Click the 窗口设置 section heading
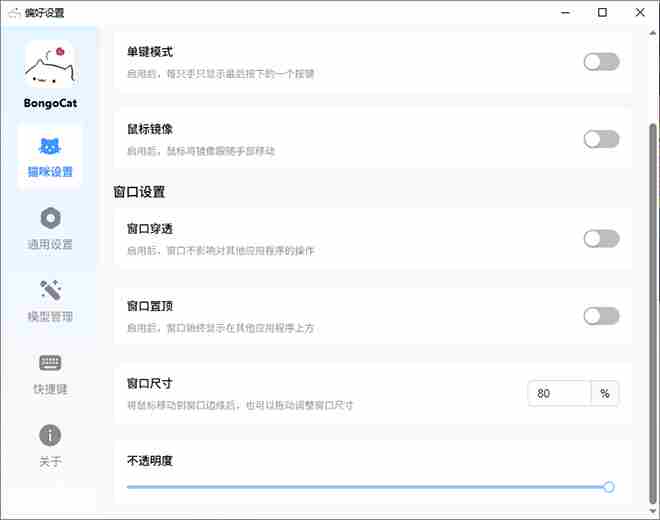 point(139,192)
